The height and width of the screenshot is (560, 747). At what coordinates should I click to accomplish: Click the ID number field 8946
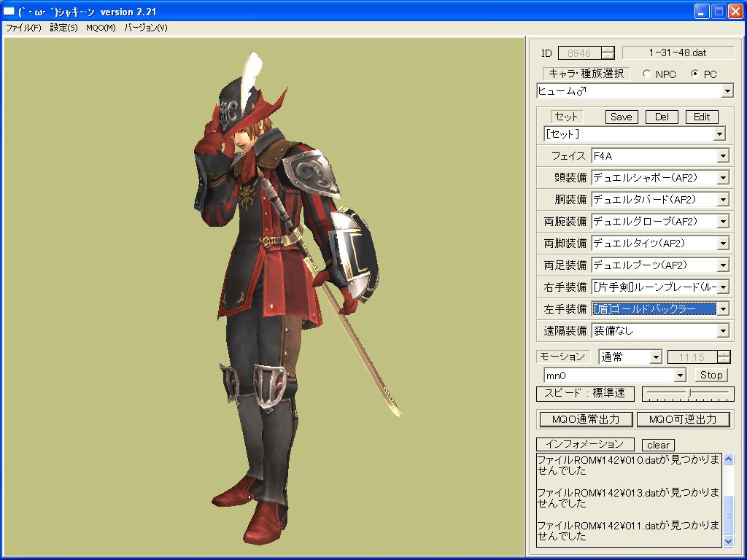(x=579, y=52)
